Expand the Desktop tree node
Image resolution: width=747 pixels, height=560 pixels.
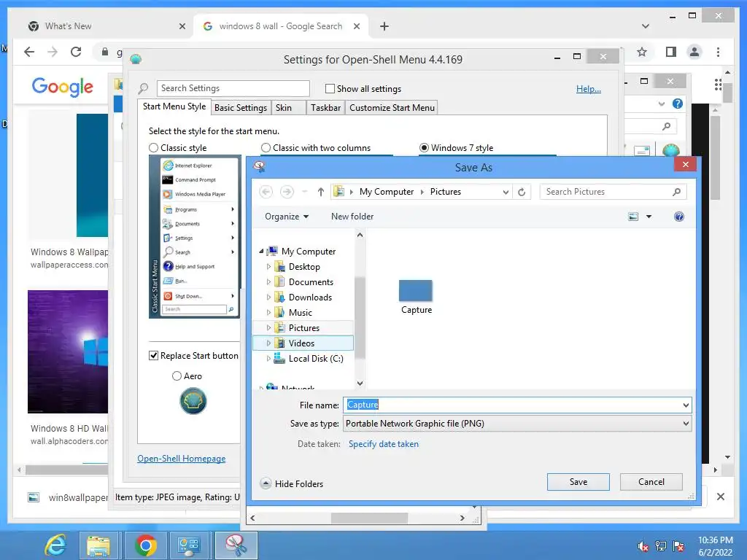pyautogui.click(x=268, y=267)
